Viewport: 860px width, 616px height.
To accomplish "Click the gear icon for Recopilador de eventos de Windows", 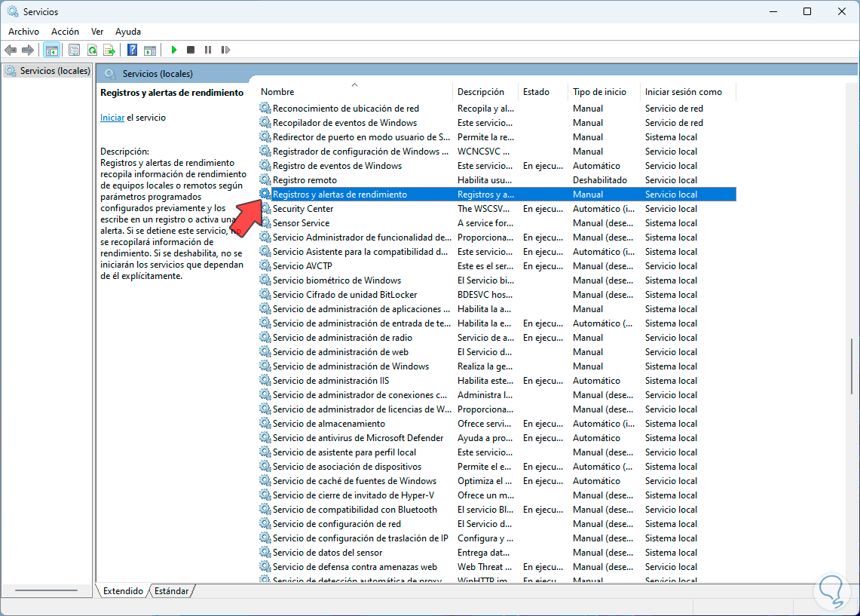I will [x=265, y=122].
